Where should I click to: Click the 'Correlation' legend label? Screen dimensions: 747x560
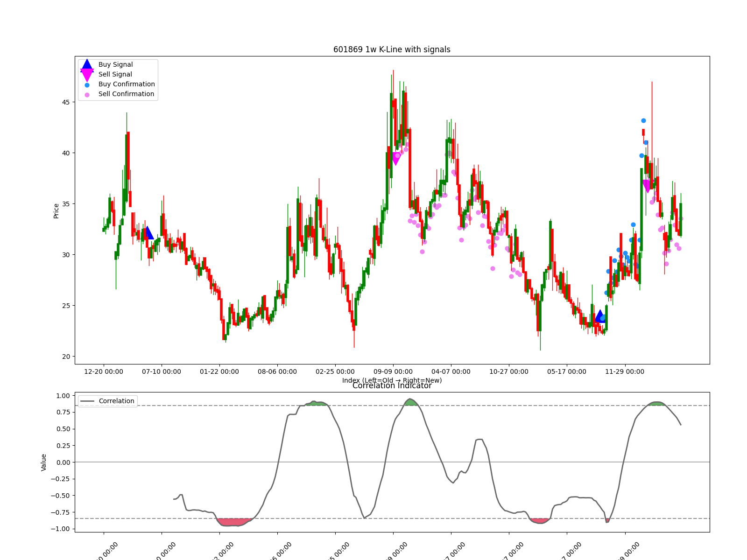pyautogui.click(x=116, y=401)
